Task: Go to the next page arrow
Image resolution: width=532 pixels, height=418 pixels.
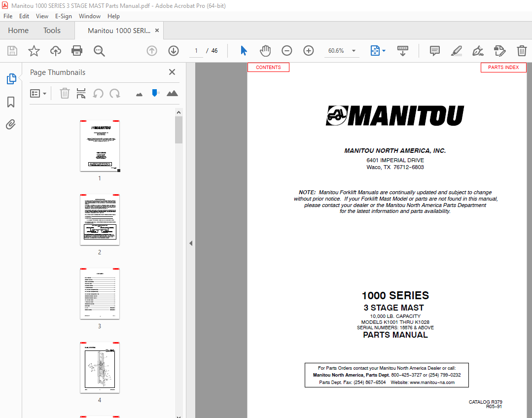Action: click(174, 51)
